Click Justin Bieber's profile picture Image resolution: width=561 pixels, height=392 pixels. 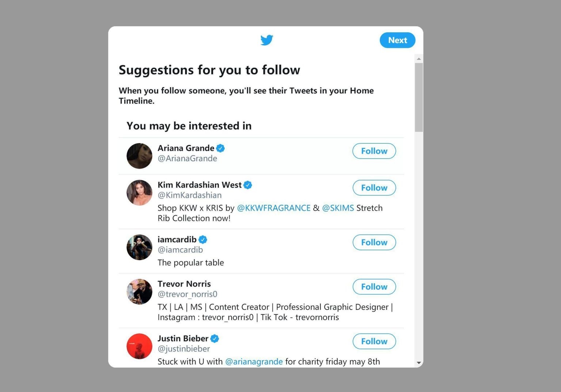coord(139,346)
